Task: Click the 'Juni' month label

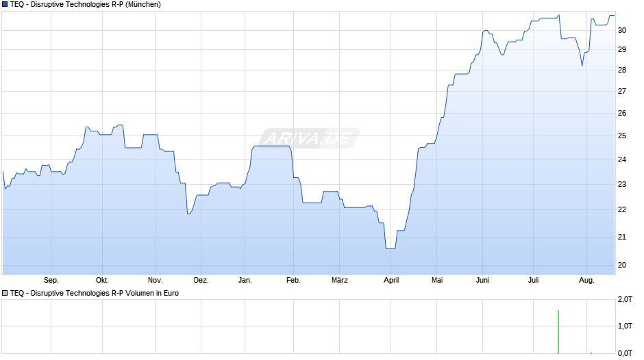Action: click(x=482, y=281)
